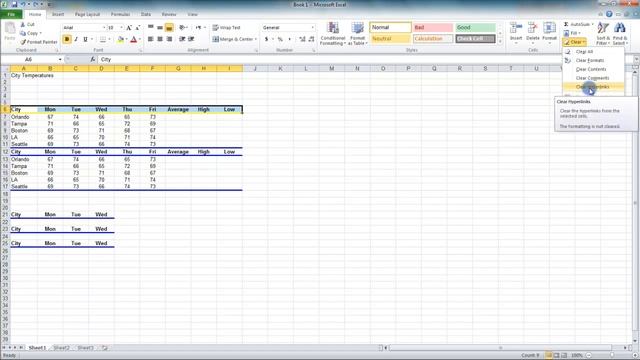Screen dimensions: 640x360
Task: Open the Find & Select dropdown
Action: click(620, 33)
